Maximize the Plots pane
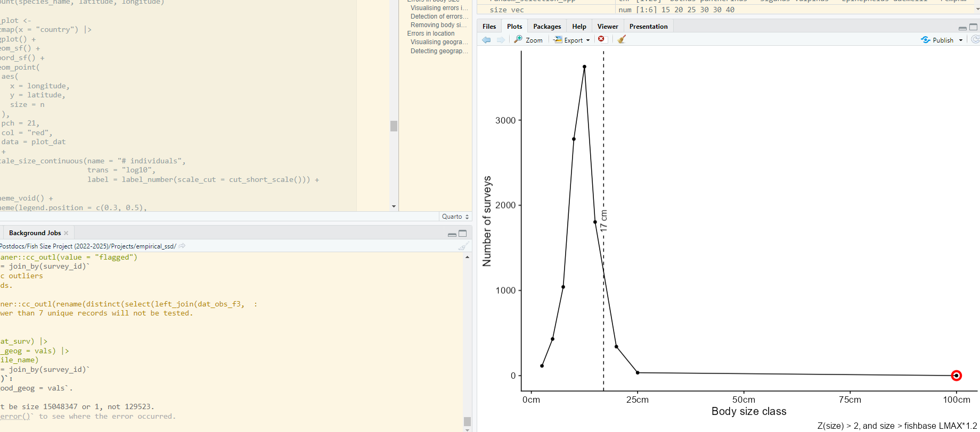This screenshot has width=980, height=432. tap(973, 27)
